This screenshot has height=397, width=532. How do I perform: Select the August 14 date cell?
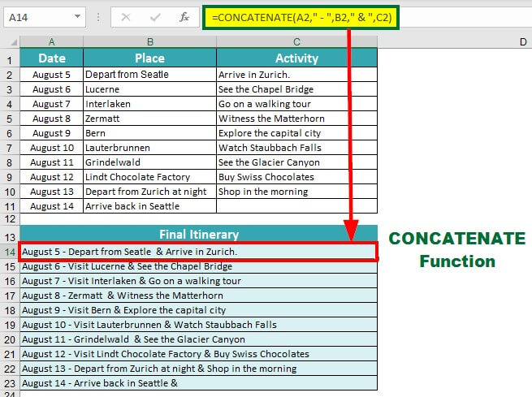coord(51,205)
